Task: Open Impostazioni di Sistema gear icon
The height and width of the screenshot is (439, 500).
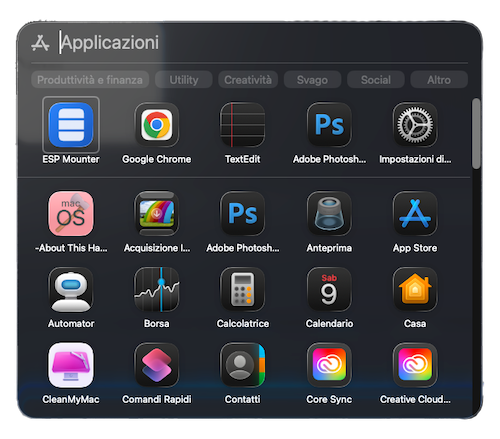Action: pyautogui.click(x=415, y=125)
